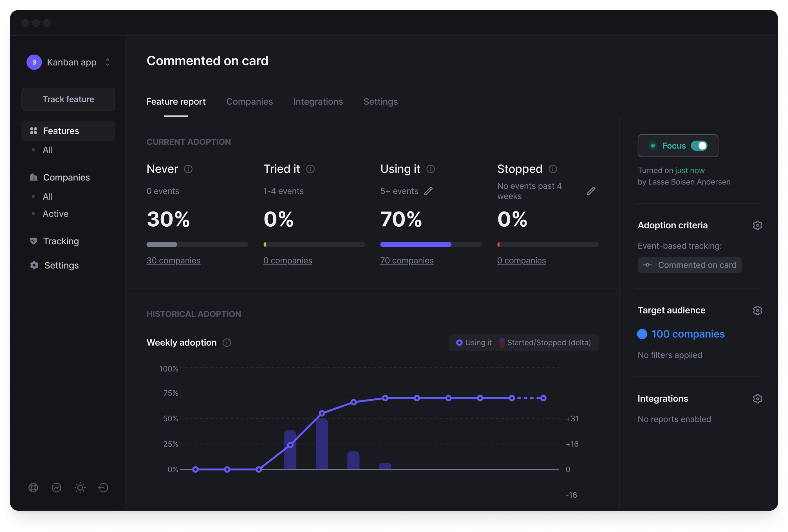Click the help lifebuoy icon in sidebar footer

click(33, 488)
